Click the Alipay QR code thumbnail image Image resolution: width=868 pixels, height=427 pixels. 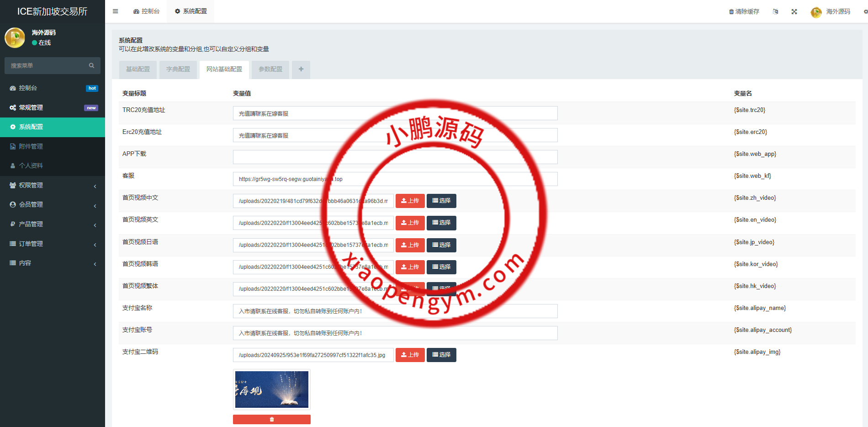272,390
